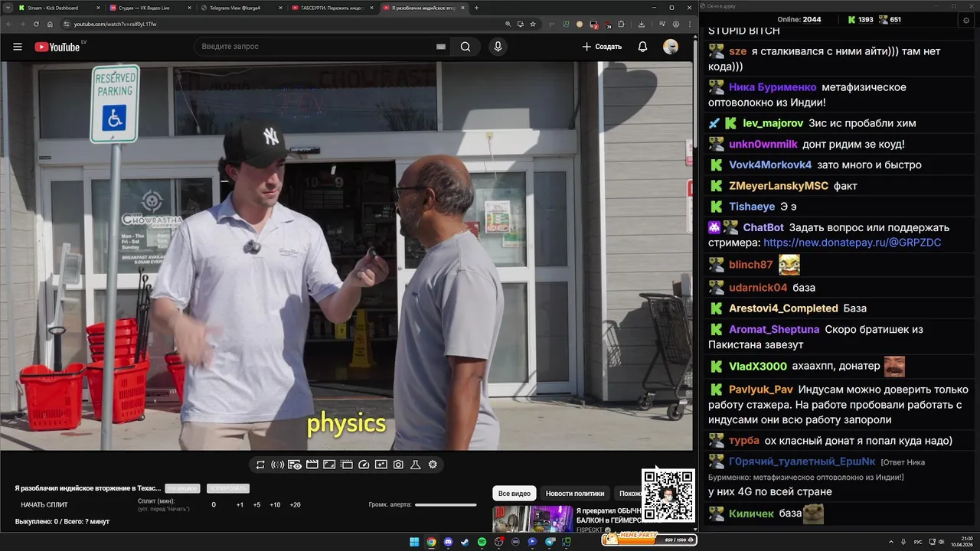Click username Aromat_Sheptuna in chat
The height and width of the screenshot is (551, 980).
coord(773,330)
